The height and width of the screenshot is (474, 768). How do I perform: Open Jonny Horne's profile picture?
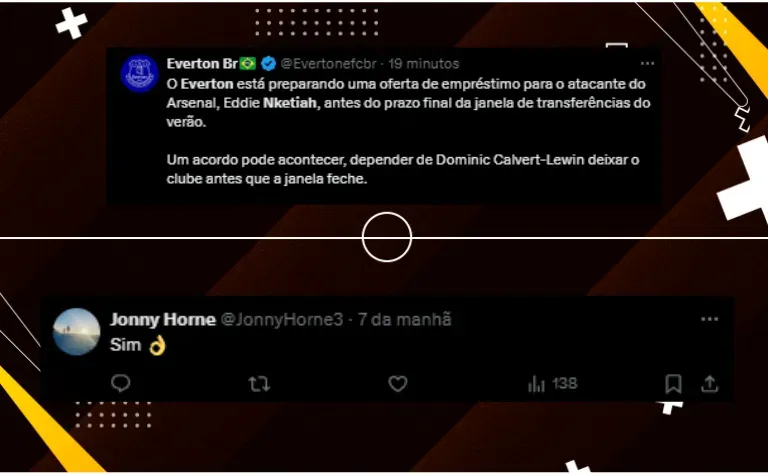(x=76, y=332)
